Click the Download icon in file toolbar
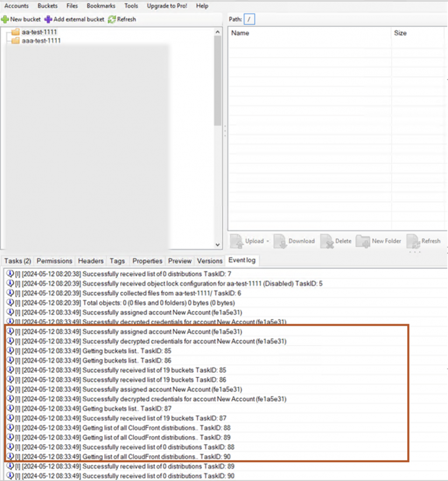 coord(280,241)
